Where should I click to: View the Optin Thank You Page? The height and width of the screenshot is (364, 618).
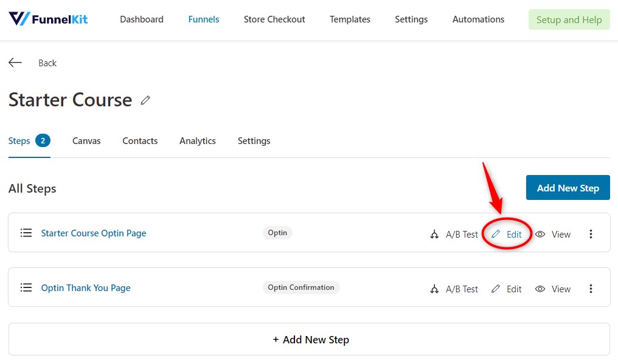[x=553, y=289]
